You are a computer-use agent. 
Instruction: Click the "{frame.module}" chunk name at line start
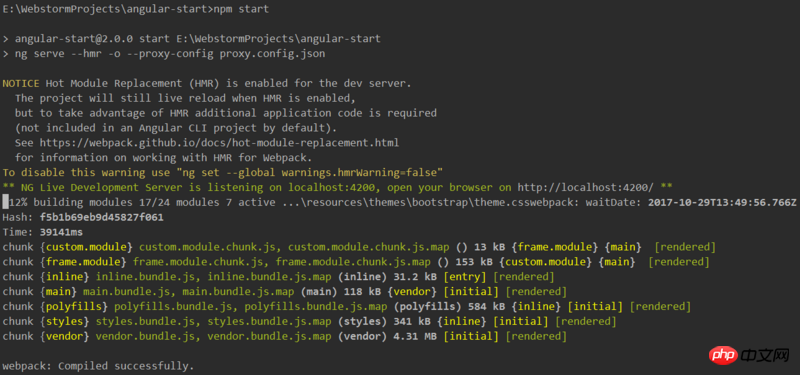pyautogui.click(x=83, y=262)
